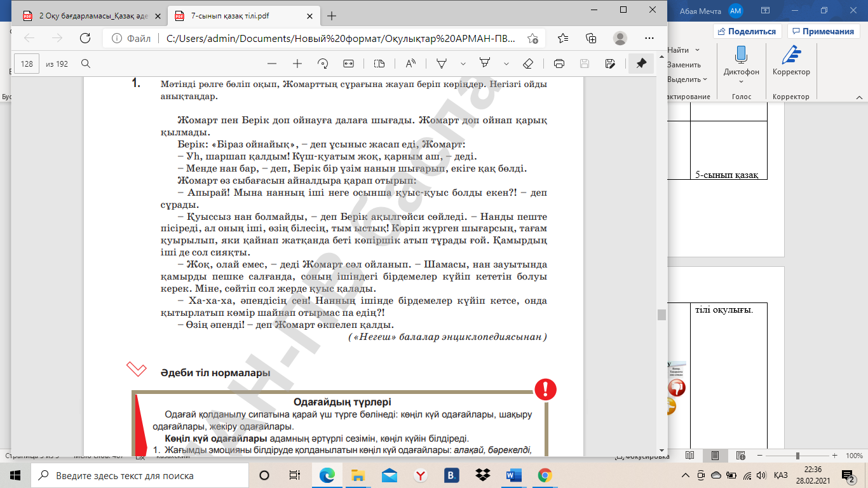
Task: Open the Edge favorites list
Action: pos(563,38)
